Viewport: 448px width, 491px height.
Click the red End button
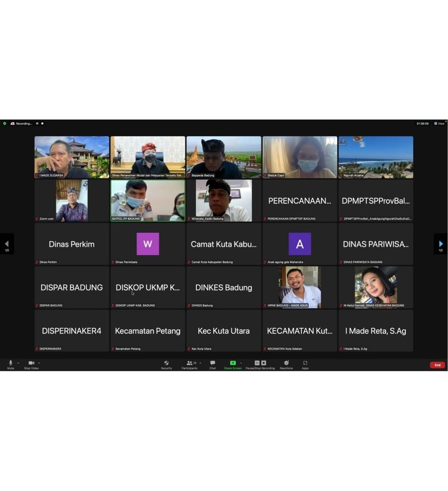(437, 365)
